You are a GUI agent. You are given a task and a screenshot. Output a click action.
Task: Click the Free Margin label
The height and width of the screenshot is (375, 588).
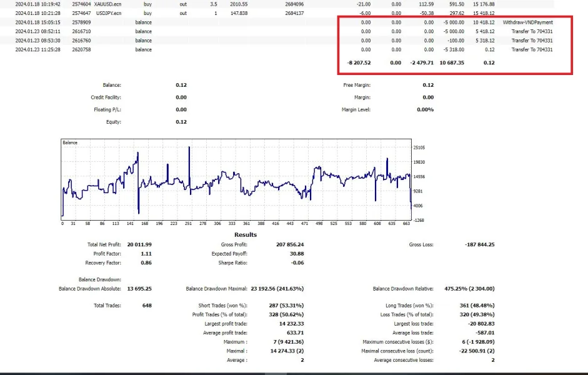tap(357, 85)
